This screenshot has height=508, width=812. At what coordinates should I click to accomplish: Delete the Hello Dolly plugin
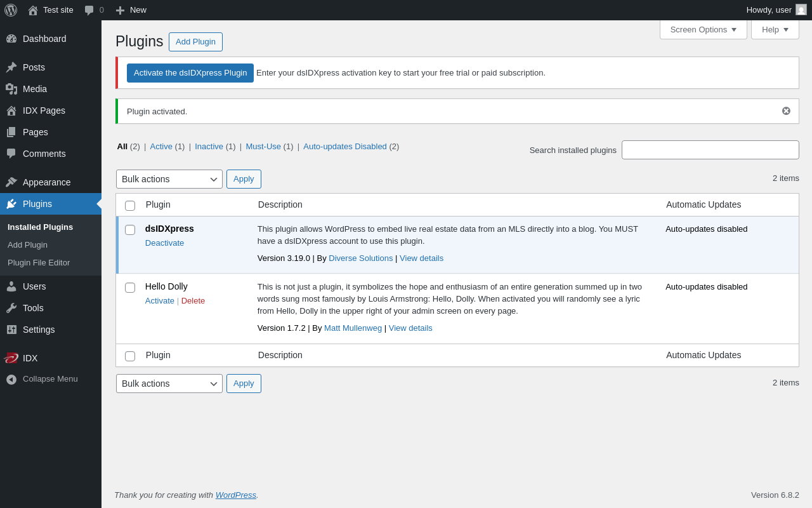point(193,300)
